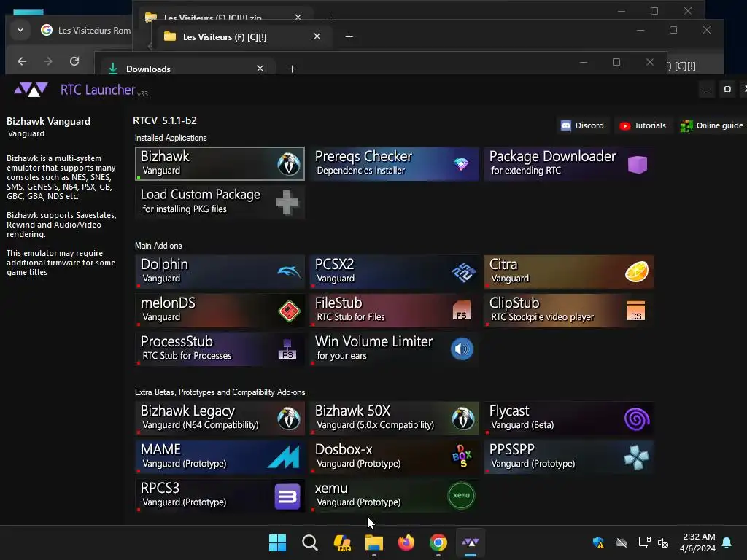The image size is (747, 560).
Task: Click the Flycast purple spiral icon
Action: click(x=636, y=419)
